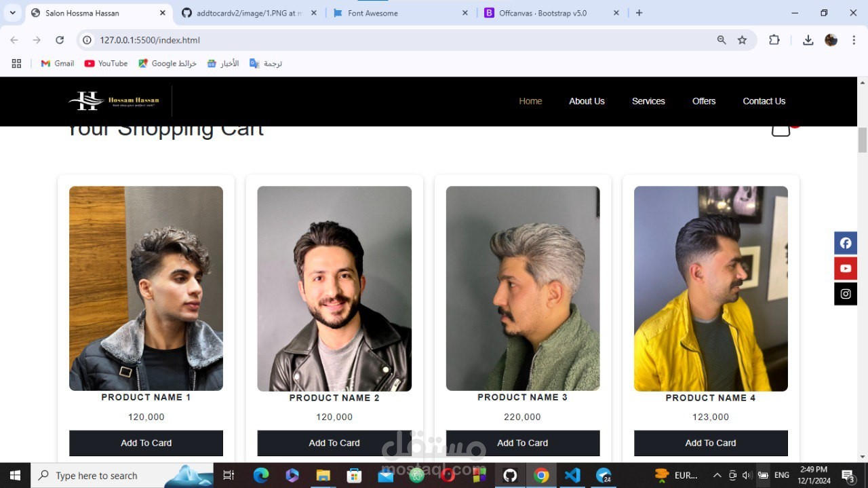
Task: Open the Gmail bookmark
Action: 57,63
